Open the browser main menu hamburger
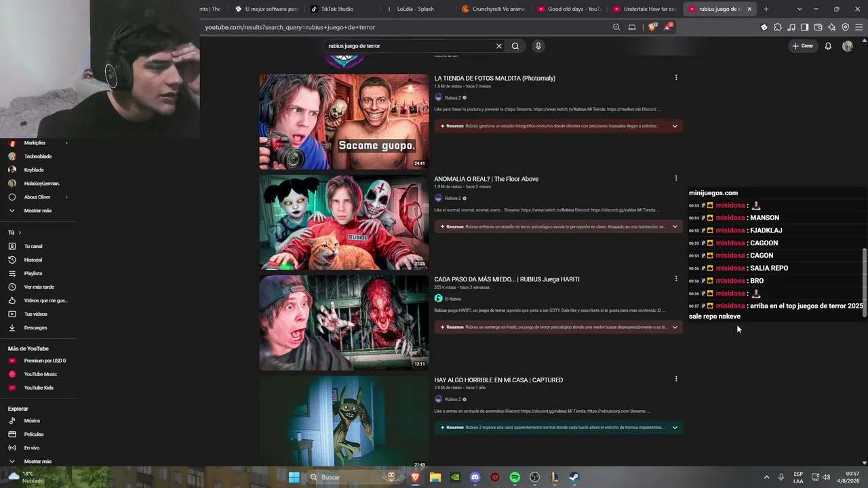The height and width of the screenshot is (488, 868). click(859, 27)
